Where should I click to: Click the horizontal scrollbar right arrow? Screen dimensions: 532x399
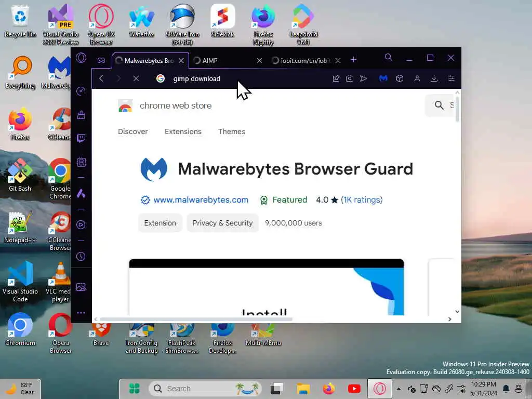[449, 320]
